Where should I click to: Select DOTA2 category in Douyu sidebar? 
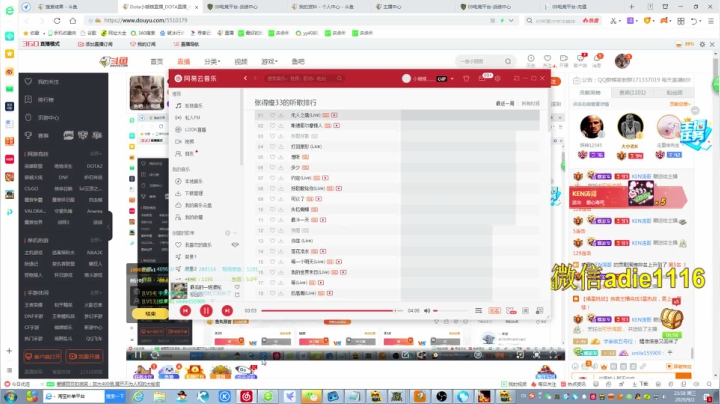pyautogui.click(x=95, y=166)
